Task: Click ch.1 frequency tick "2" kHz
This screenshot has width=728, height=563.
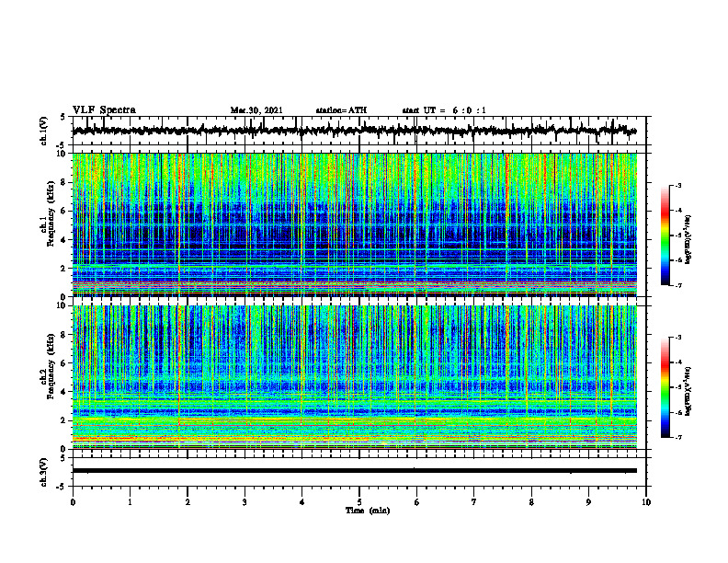Action: pyautogui.click(x=64, y=268)
